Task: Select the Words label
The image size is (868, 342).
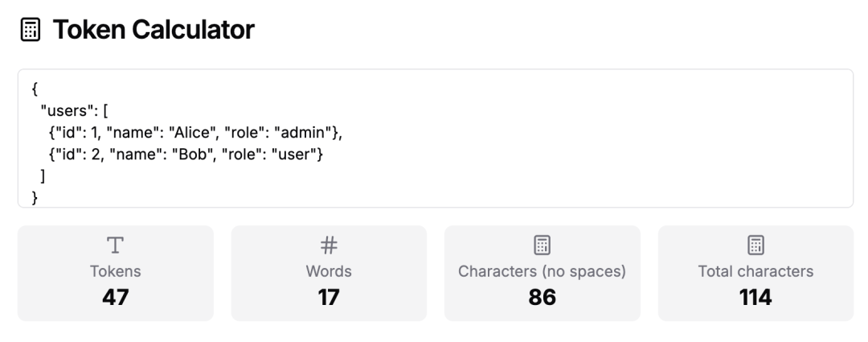Action: click(329, 271)
